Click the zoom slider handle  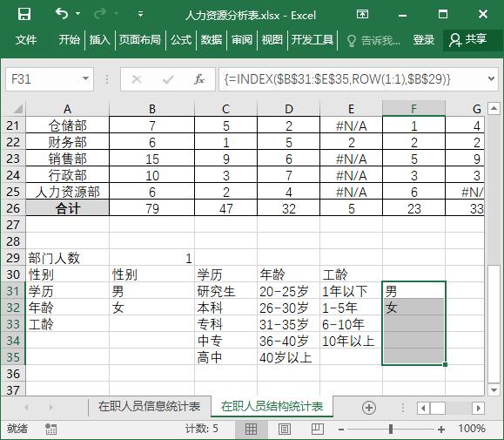tap(391, 429)
